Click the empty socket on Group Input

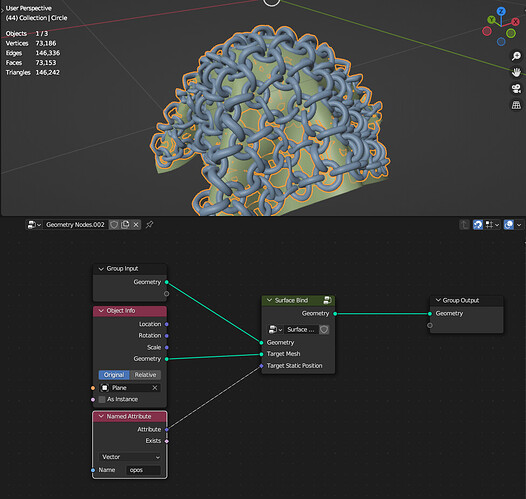coord(167,294)
